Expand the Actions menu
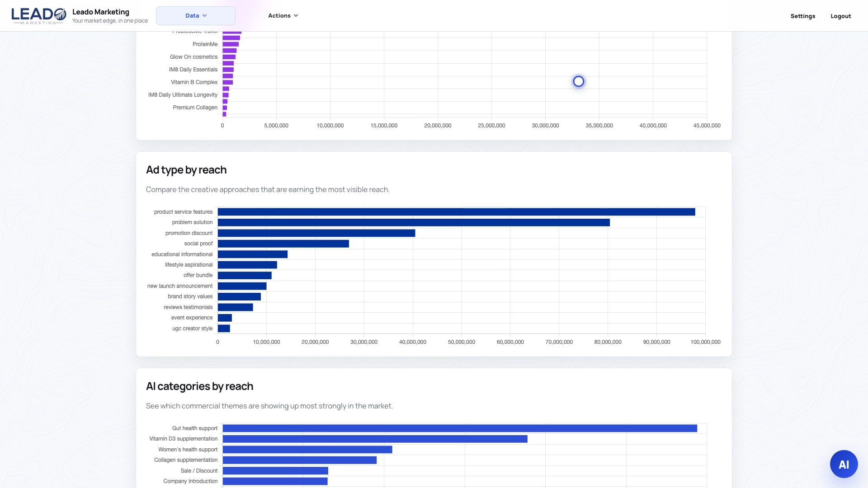Viewport: 868px width, 488px height. [283, 16]
